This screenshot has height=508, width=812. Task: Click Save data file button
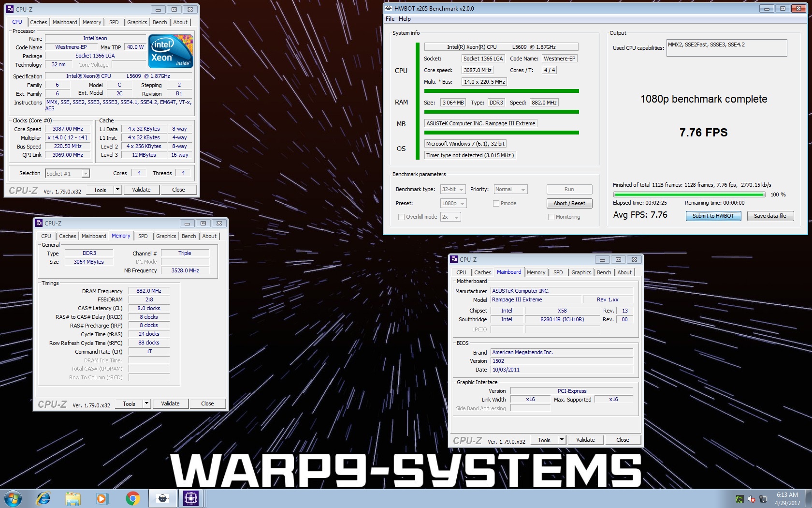pos(770,216)
